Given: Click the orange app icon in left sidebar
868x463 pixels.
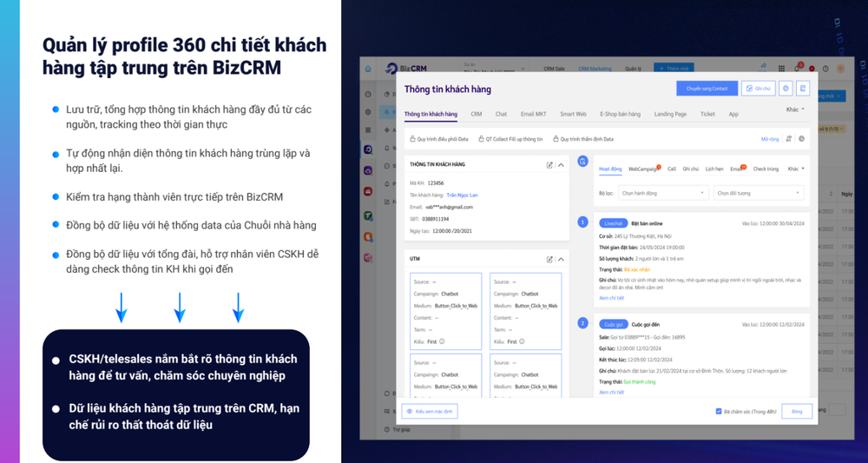Looking at the screenshot, I should click(x=368, y=237).
